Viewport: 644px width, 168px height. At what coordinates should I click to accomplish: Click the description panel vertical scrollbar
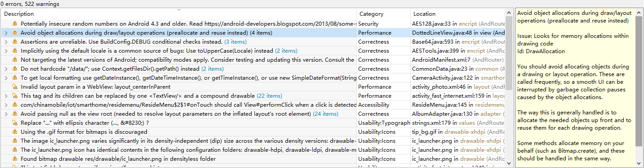point(639,88)
